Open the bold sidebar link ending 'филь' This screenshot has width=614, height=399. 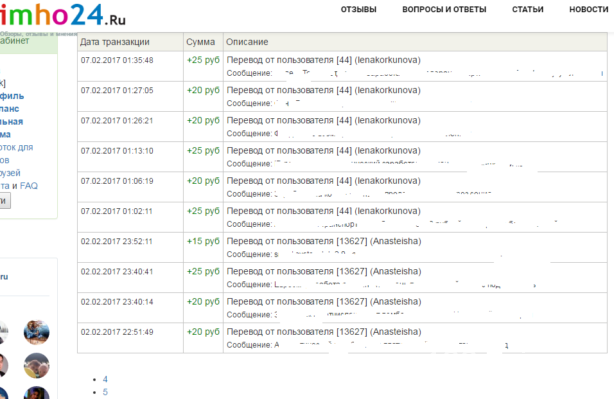pos(12,96)
